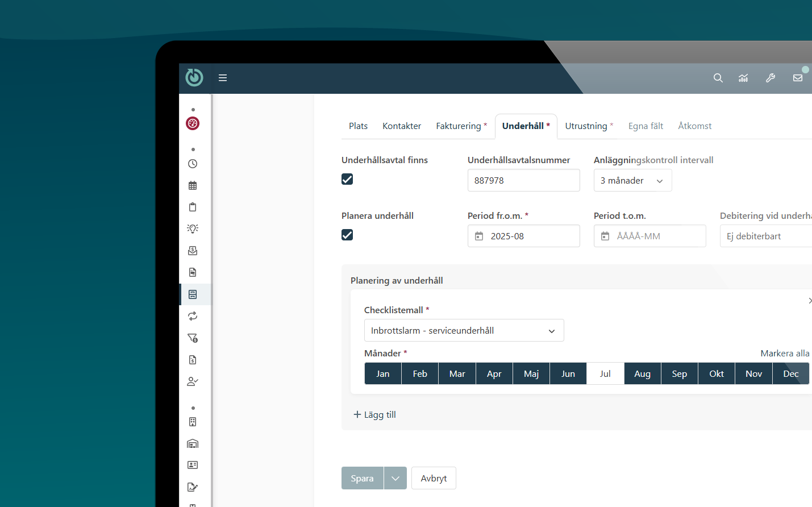
Task: Click the Avbryt button
Action: point(434,479)
